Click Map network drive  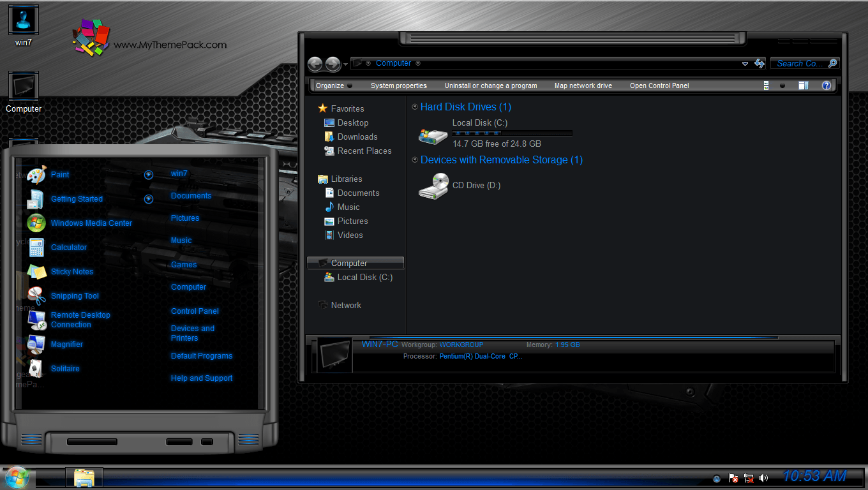pos(583,85)
